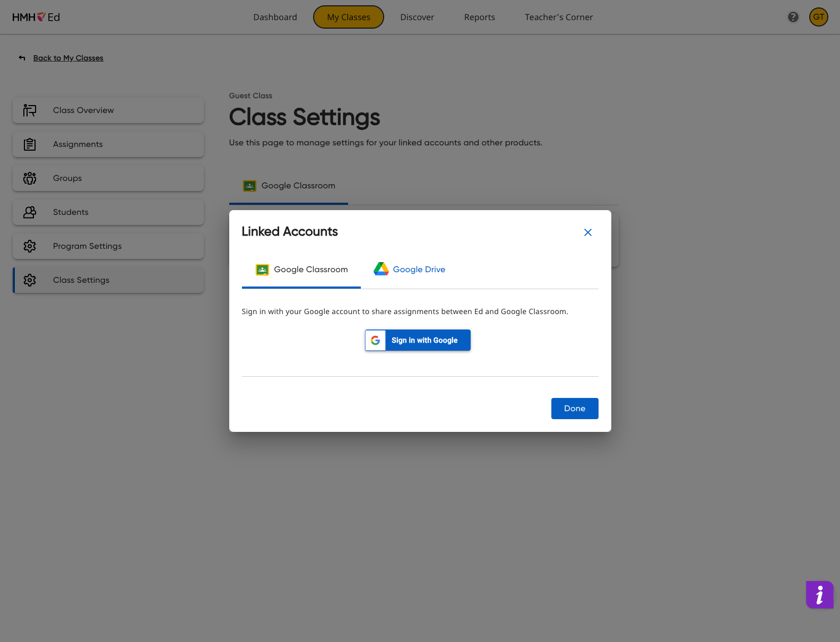Click the Google Drive triangle icon
This screenshot has height=642, width=840.
pos(381,269)
